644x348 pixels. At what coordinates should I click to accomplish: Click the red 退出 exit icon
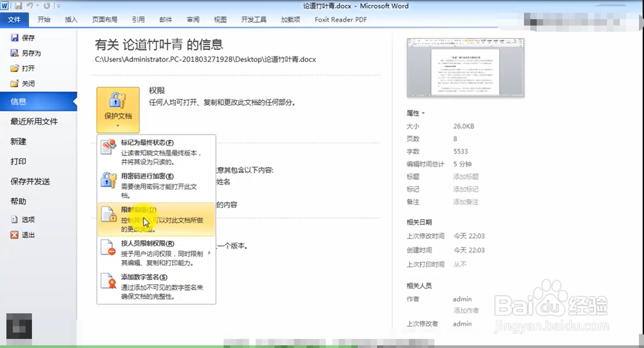pyautogui.click(x=14, y=235)
